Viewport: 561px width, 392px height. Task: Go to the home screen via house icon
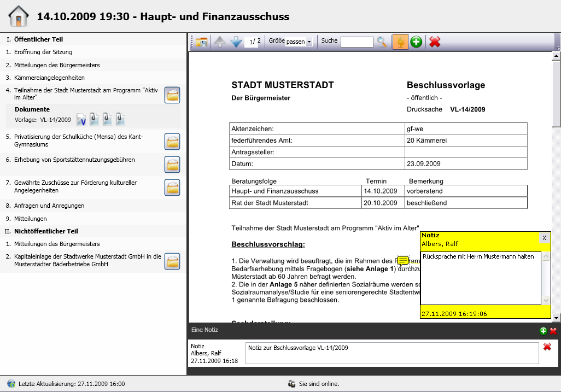pos(18,16)
